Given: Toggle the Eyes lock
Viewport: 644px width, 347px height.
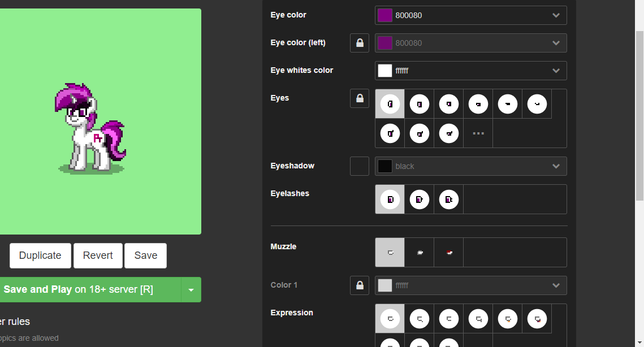Looking at the screenshot, I should coord(360,98).
